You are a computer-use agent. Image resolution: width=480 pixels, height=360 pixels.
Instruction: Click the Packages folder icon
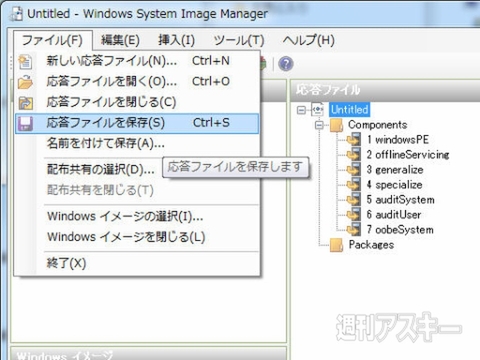click(x=336, y=245)
